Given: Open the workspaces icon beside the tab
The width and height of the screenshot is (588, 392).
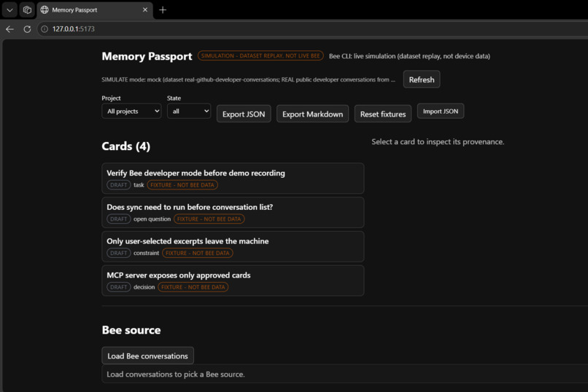Looking at the screenshot, I should tap(27, 10).
